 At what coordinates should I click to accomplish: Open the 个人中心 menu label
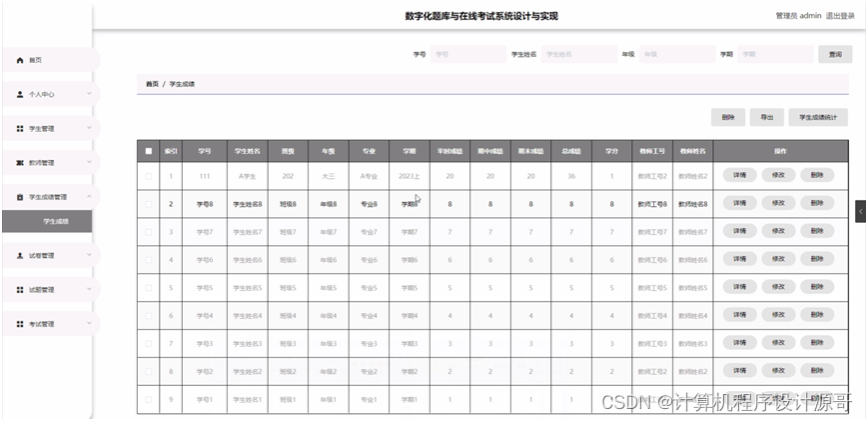(x=42, y=94)
